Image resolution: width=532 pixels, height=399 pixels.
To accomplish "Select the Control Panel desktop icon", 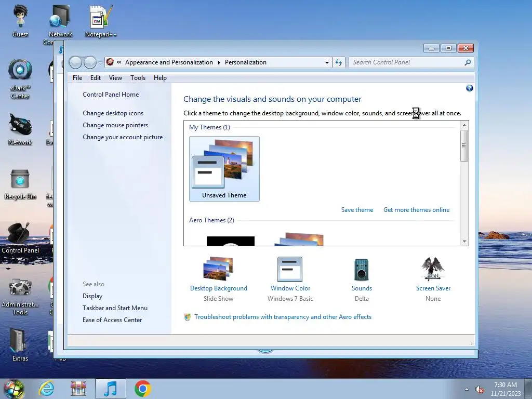I will (20, 238).
